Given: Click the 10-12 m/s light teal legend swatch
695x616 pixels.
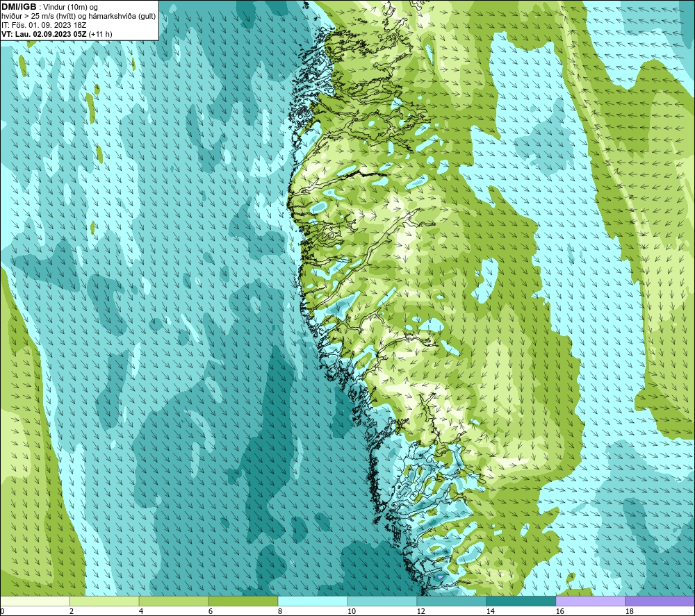Looking at the screenshot, I should (x=382, y=601).
